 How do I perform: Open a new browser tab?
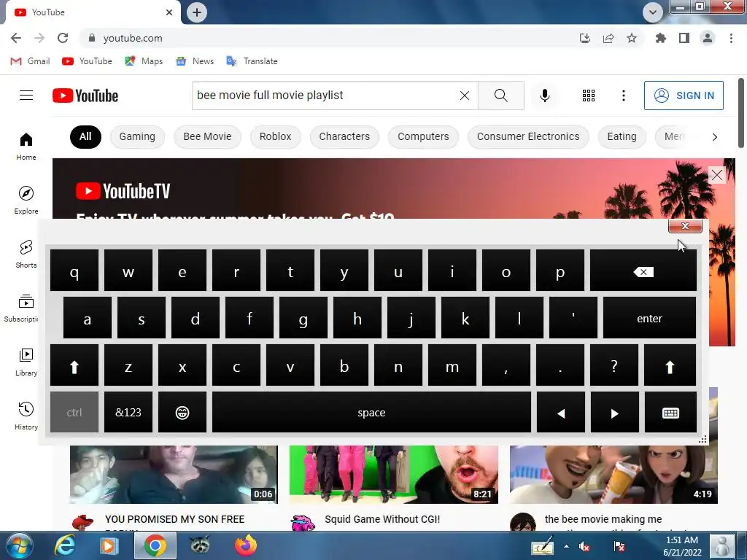197,12
